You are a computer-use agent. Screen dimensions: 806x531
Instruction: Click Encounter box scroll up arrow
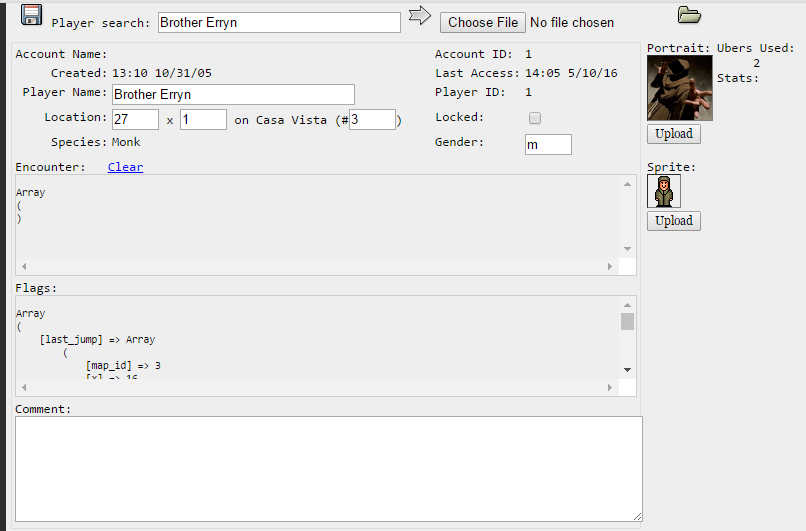628,184
